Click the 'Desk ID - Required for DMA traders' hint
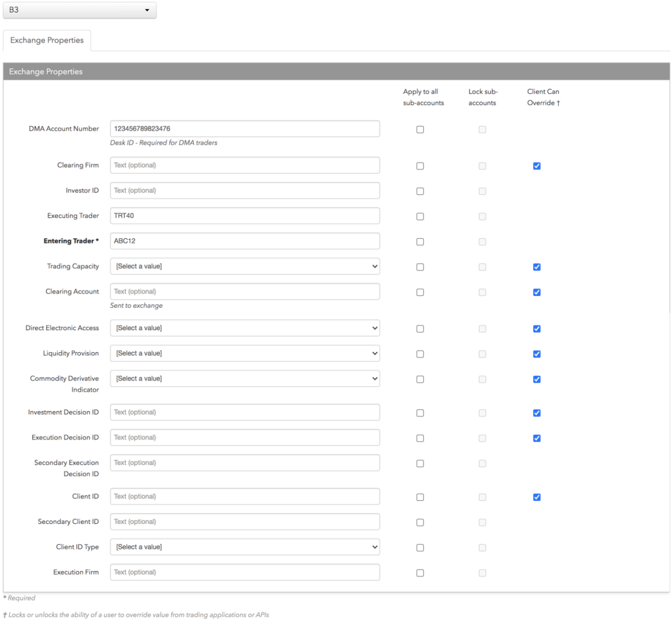672x638 pixels. tap(164, 143)
